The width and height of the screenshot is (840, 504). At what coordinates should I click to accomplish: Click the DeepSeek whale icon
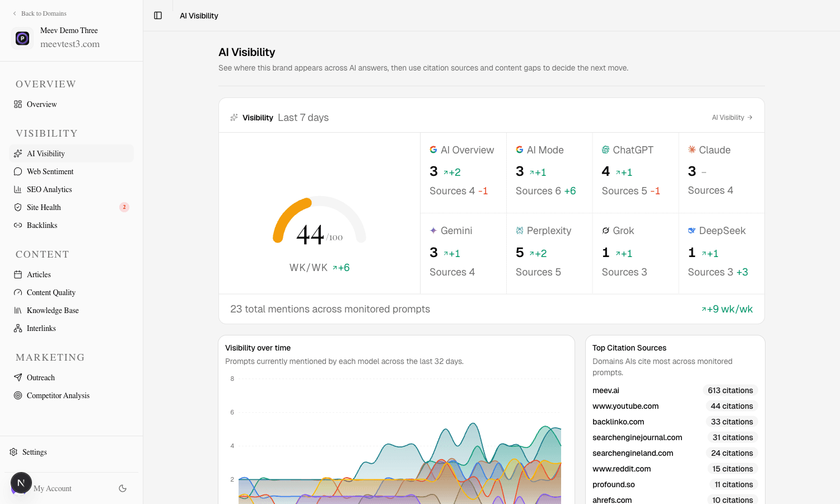tap(692, 230)
